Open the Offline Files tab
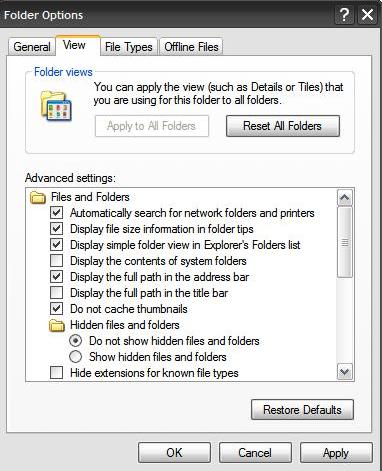Image resolution: width=382 pixels, height=471 pixels. coord(191,47)
